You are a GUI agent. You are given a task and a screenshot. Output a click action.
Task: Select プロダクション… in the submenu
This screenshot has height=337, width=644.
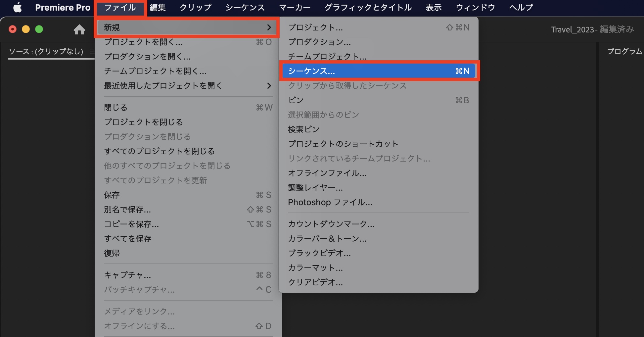coord(379,42)
